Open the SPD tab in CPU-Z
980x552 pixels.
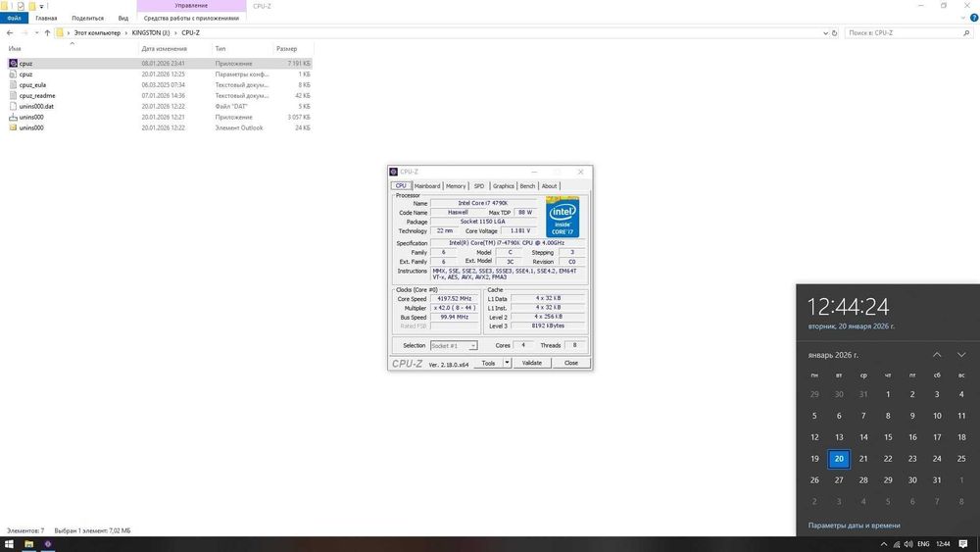pyautogui.click(x=479, y=185)
